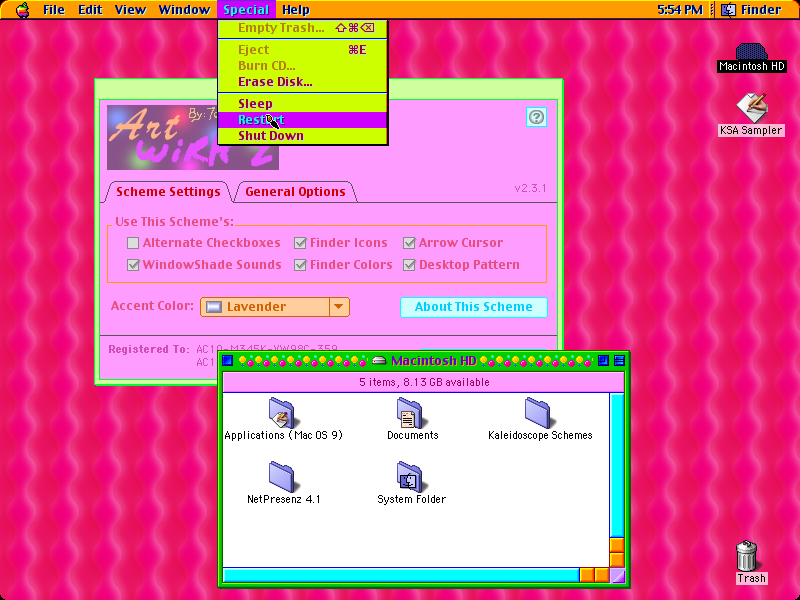Click the vertical scrollbar track in Macintosh HD
800x600 pixels.
point(617,464)
